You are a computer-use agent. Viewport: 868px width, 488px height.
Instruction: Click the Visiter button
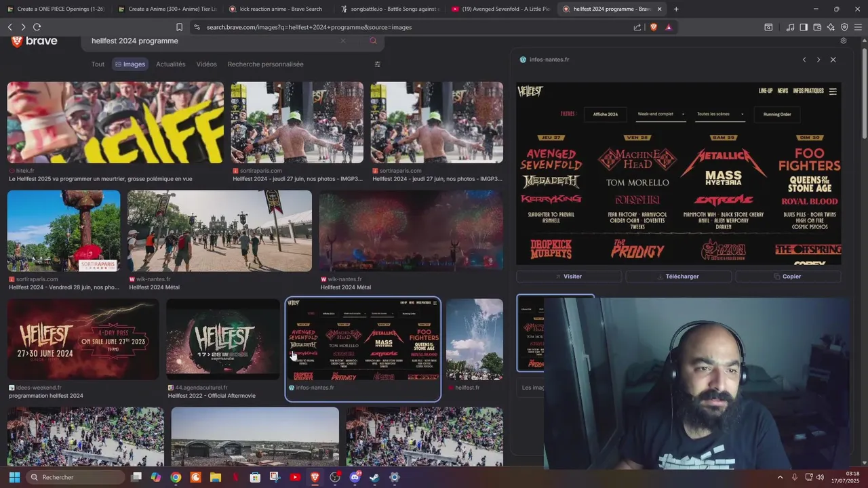569,277
